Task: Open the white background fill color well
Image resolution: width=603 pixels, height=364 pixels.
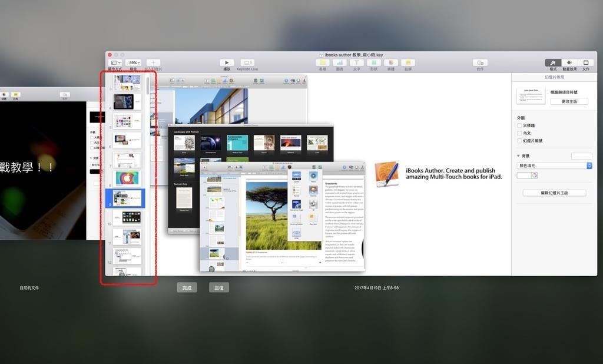Action: [x=524, y=176]
